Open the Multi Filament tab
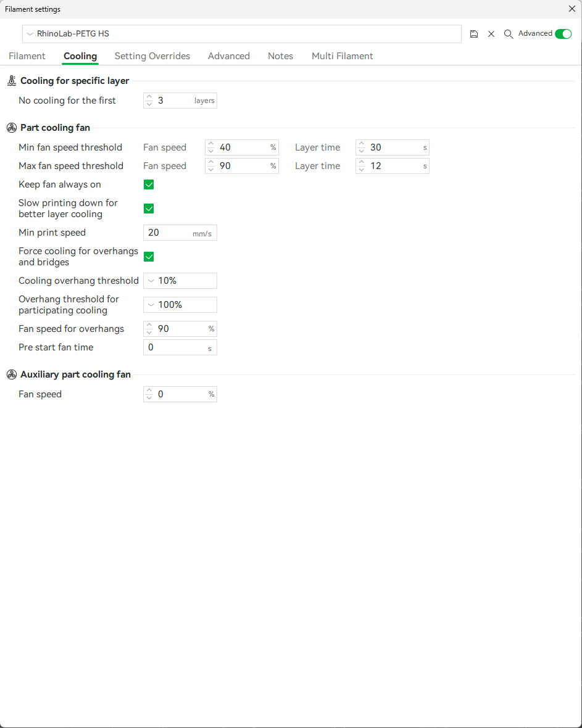Screen dimensions: 582x728 pyautogui.click(x=342, y=56)
